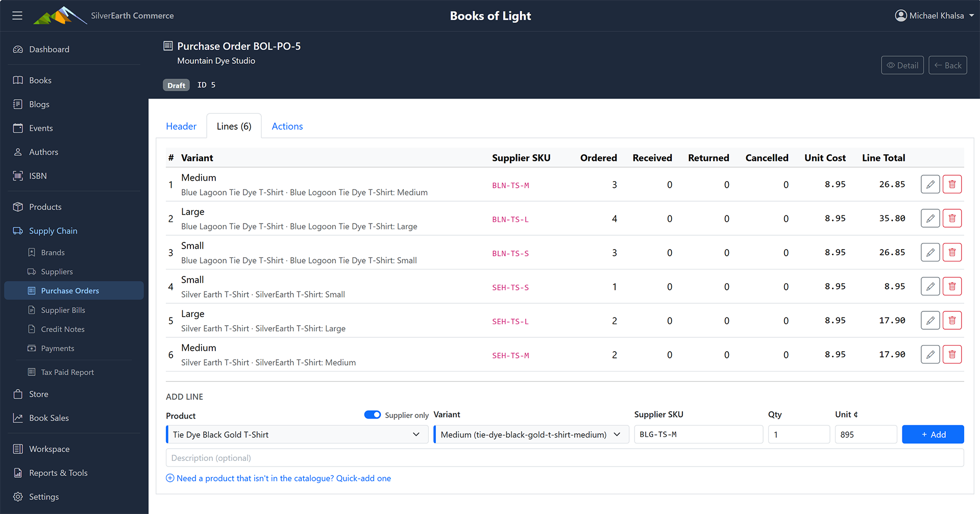Collapse the Supply Chain section
The image size is (980, 514).
pos(53,231)
